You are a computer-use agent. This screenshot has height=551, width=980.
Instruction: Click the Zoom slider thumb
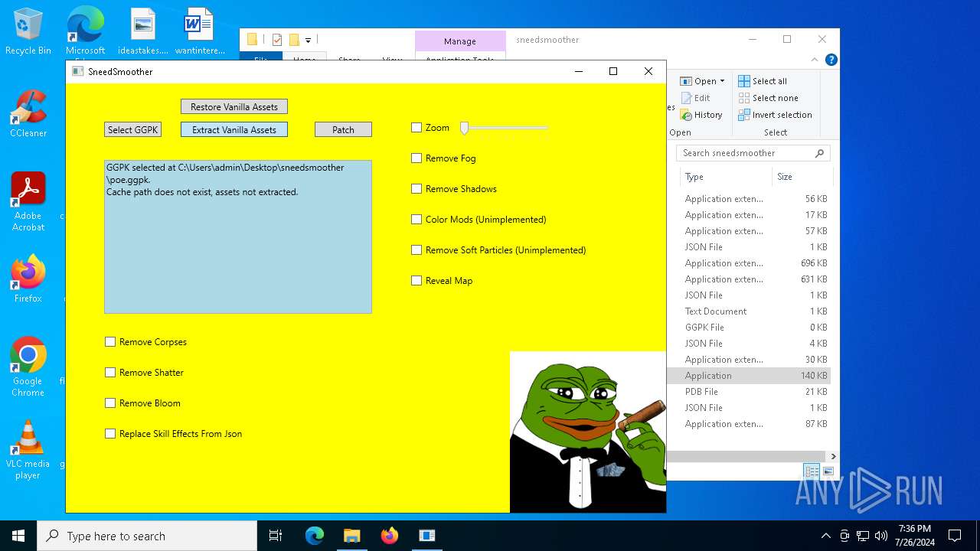464,128
